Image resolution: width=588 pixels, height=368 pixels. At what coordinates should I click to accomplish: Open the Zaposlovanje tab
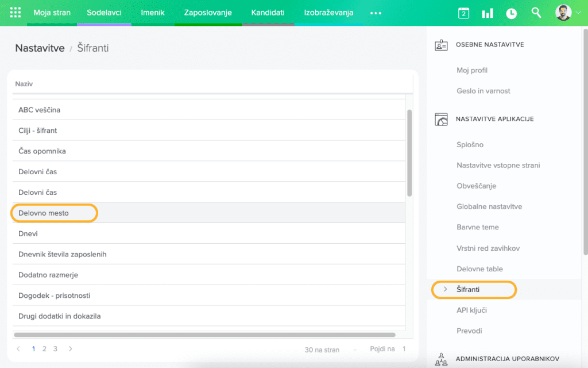pos(208,13)
